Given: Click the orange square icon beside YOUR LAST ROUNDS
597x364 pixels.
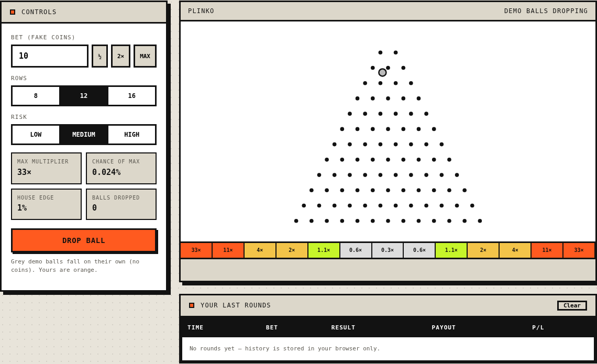Looking at the screenshot, I should 192,305.
